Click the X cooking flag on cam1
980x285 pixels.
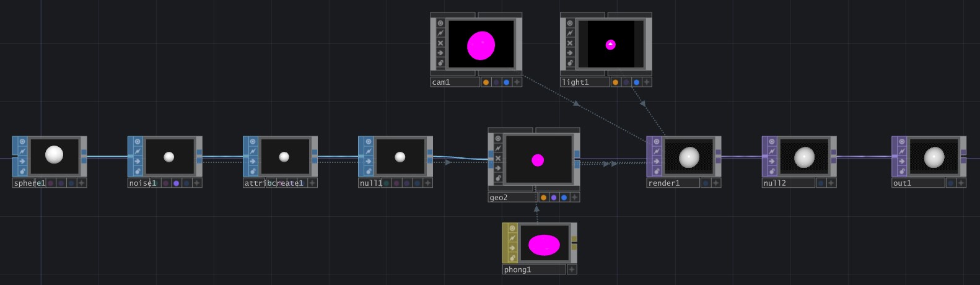(x=440, y=43)
